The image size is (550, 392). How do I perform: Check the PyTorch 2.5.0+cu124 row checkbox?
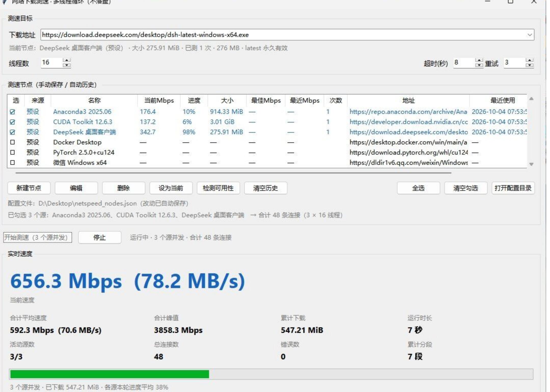[x=12, y=152]
